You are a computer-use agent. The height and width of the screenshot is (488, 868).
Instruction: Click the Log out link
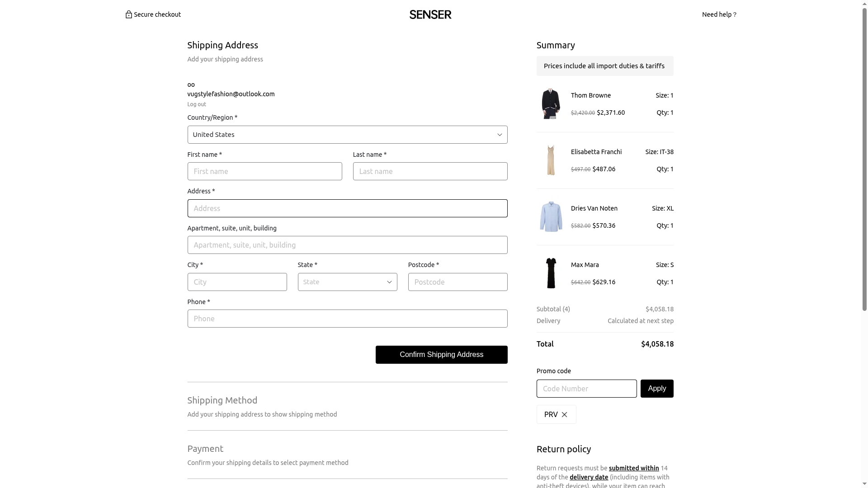pyautogui.click(x=197, y=104)
